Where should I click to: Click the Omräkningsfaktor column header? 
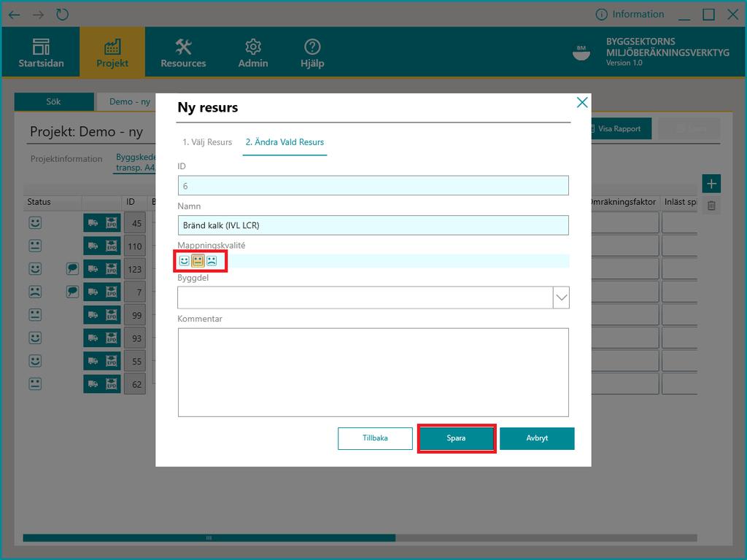pyautogui.click(x=624, y=202)
